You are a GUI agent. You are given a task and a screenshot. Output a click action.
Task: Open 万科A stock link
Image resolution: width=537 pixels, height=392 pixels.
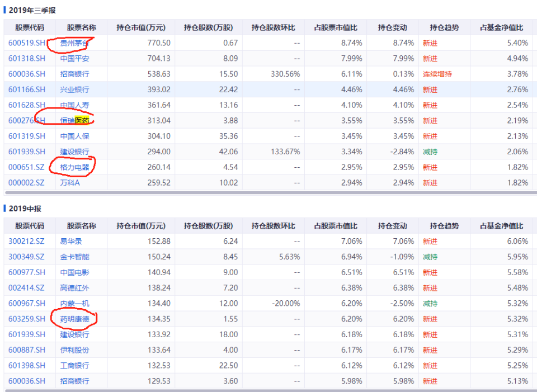[70, 183]
